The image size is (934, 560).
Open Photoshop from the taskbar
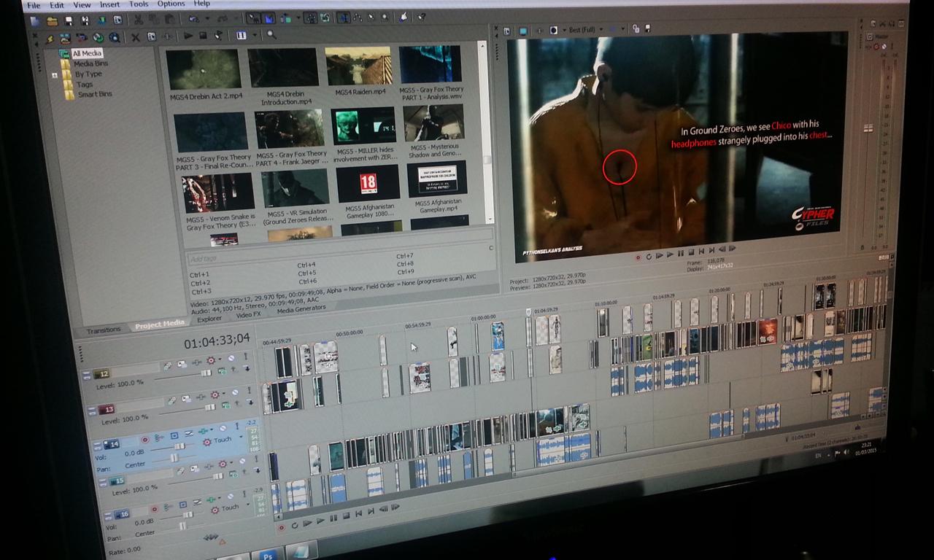click(268, 555)
